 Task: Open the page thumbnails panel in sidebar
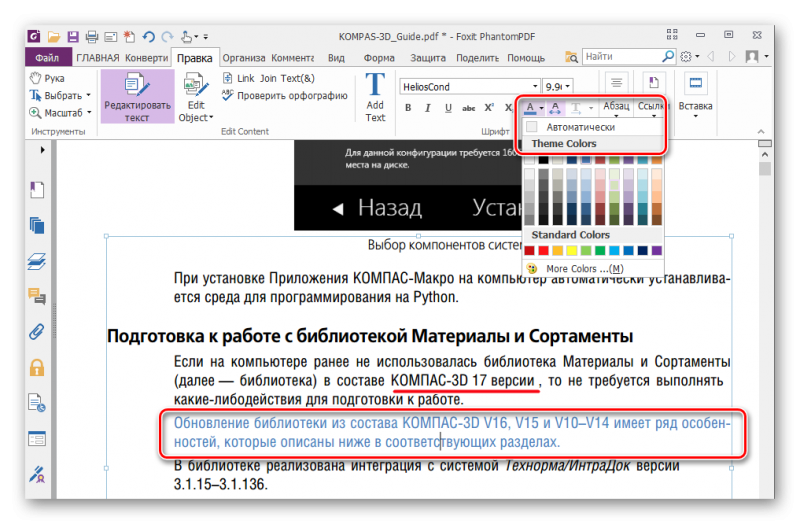click(37, 225)
